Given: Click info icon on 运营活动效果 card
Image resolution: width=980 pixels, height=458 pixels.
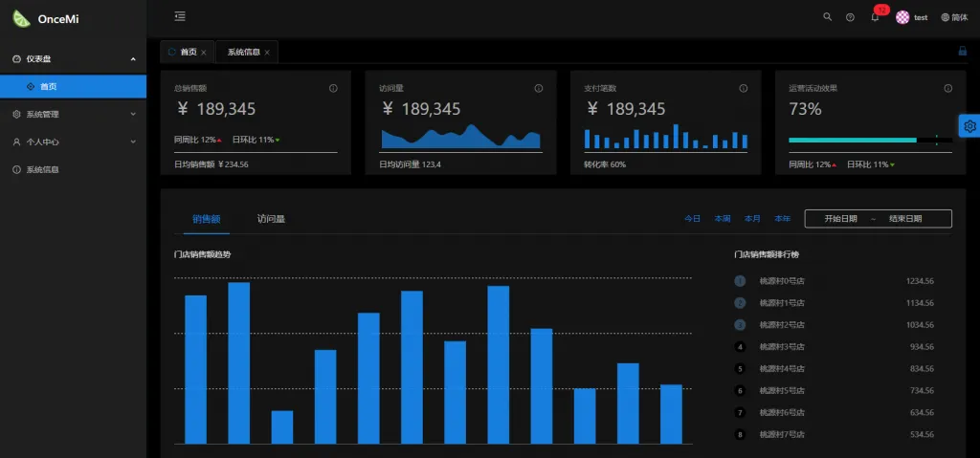Looking at the screenshot, I should click(947, 88).
